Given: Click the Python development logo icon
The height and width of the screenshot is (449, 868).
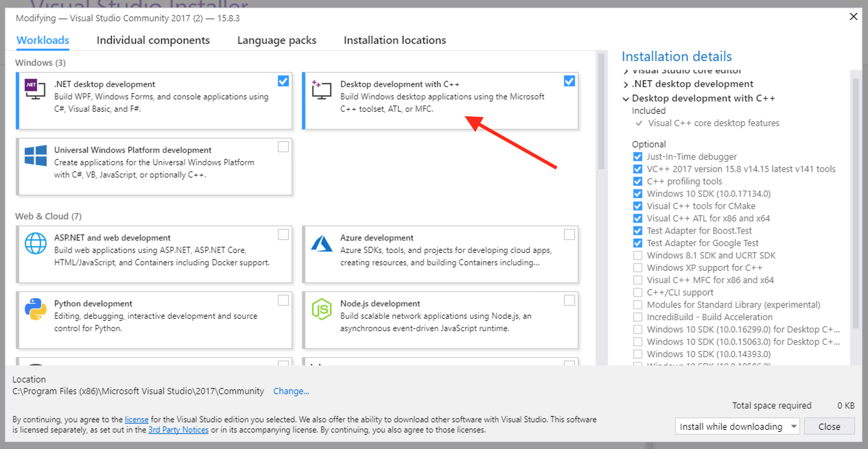Looking at the screenshot, I should point(36,309).
